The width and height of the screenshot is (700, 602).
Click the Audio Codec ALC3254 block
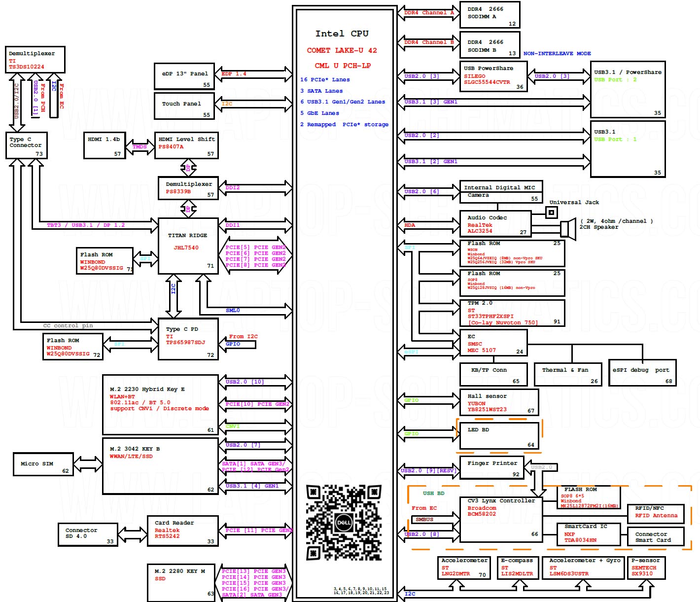coord(495,224)
